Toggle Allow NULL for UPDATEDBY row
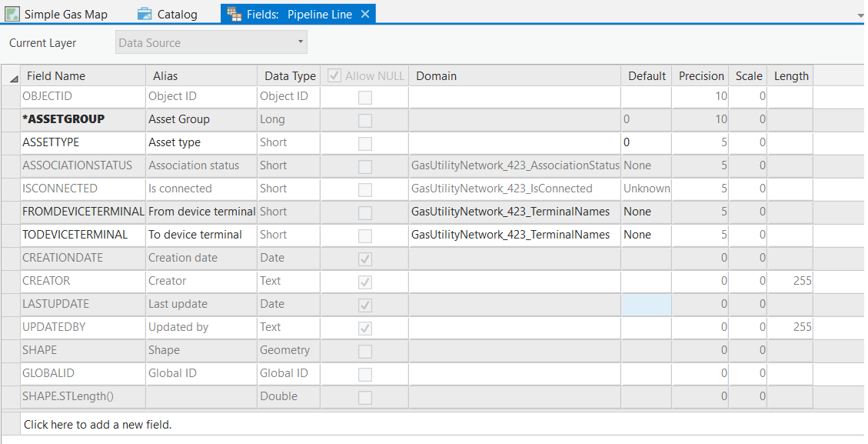The height and width of the screenshot is (444, 868). (364, 328)
